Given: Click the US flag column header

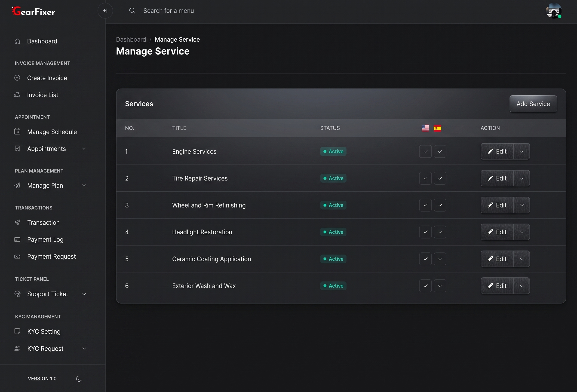Looking at the screenshot, I should 425,128.
